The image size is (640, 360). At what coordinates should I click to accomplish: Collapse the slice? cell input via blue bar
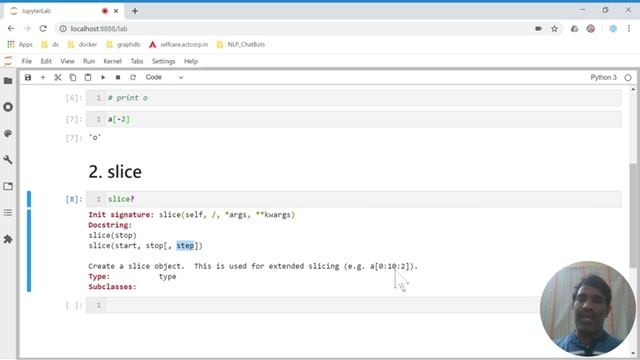29,199
